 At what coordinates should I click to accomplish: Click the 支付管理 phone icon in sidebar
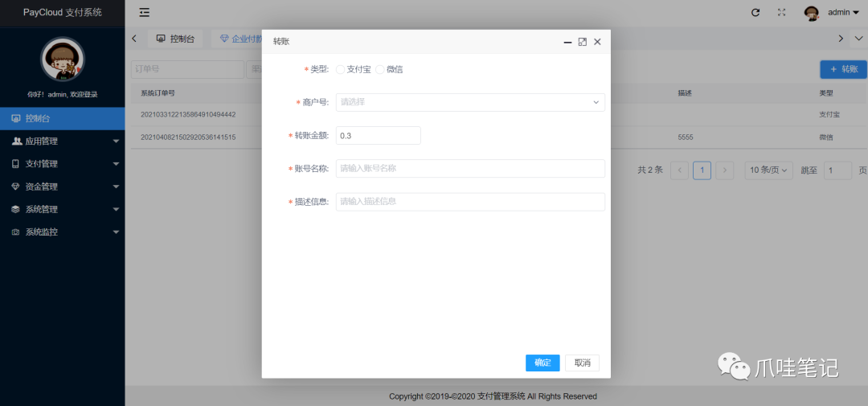click(16, 164)
